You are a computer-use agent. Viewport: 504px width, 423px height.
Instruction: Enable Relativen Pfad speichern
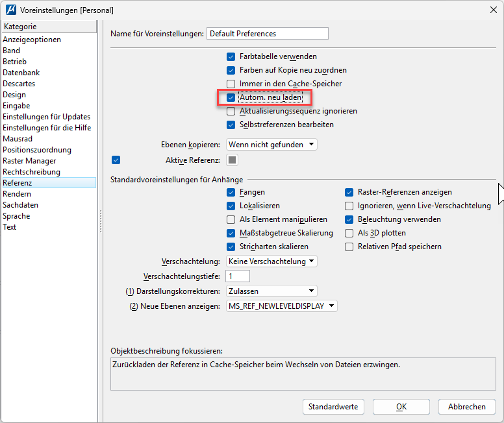click(349, 247)
